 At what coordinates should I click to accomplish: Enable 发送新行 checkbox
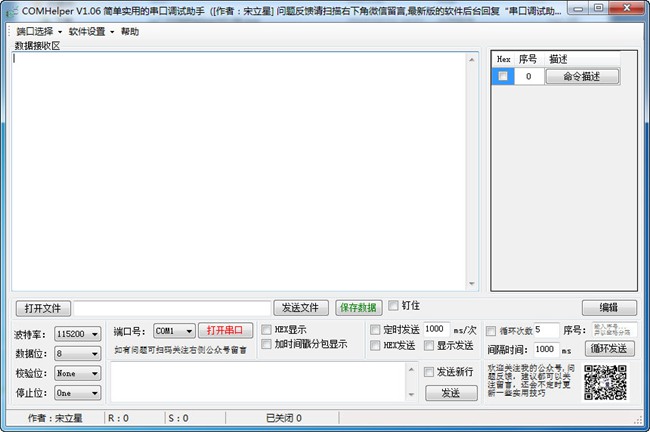click(x=429, y=372)
